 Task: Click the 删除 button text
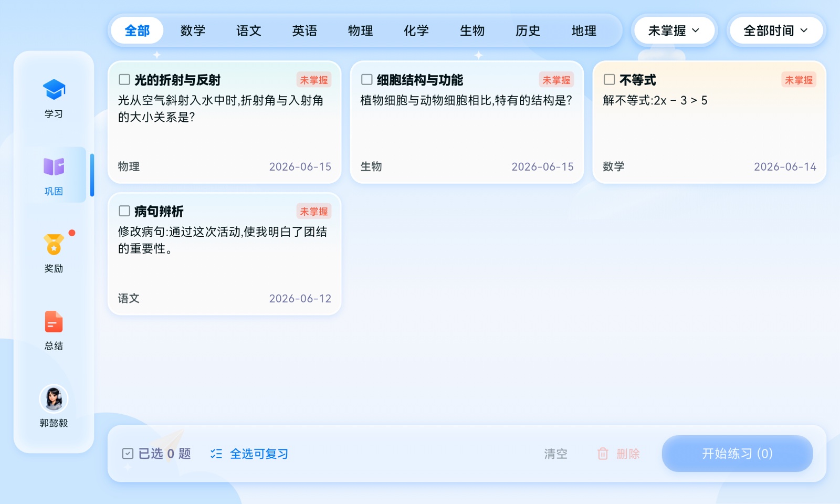pos(628,454)
